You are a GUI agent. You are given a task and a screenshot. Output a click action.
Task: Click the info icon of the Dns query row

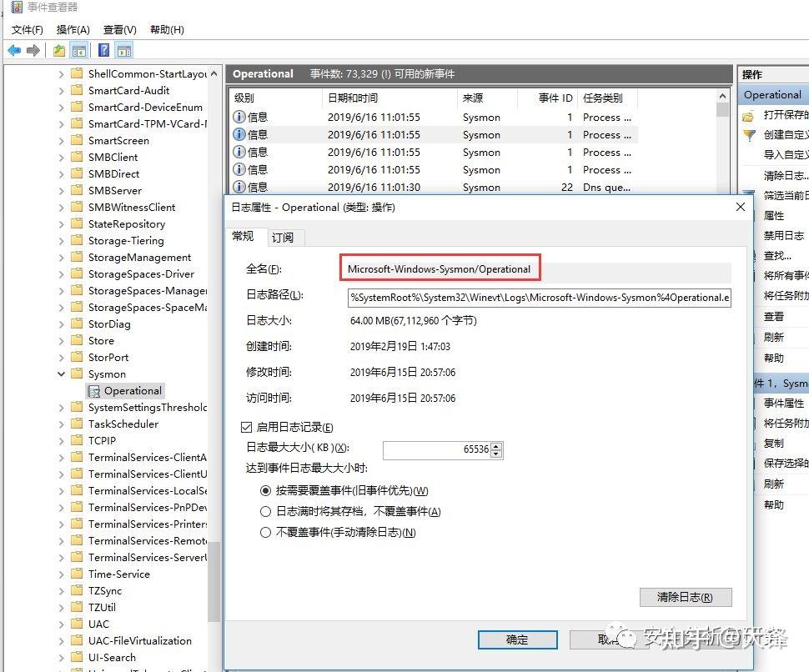239,187
